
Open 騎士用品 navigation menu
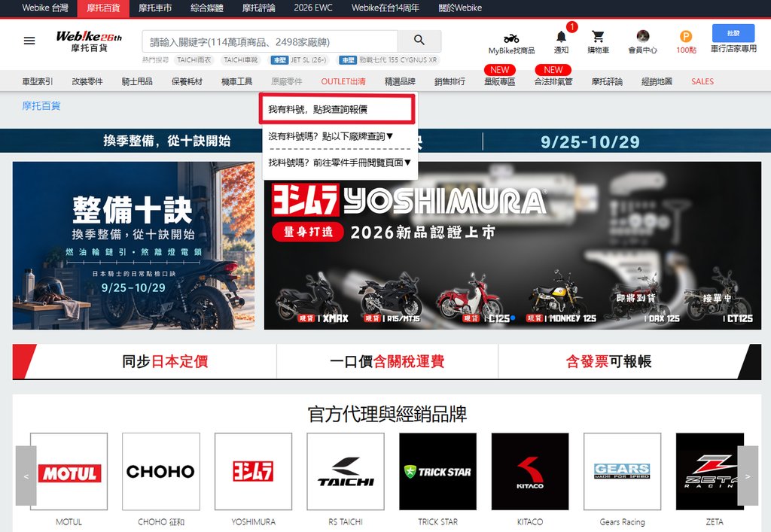(137, 81)
